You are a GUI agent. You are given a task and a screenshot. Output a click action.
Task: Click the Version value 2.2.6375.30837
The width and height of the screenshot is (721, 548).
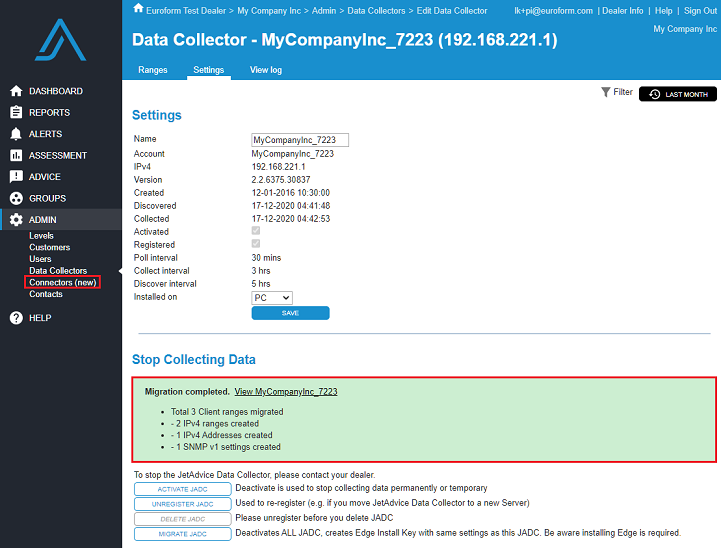pos(280,180)
